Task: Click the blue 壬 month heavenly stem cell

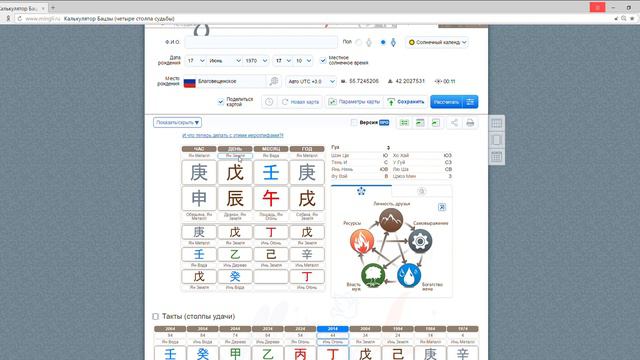Action: [x=271, y=173]
